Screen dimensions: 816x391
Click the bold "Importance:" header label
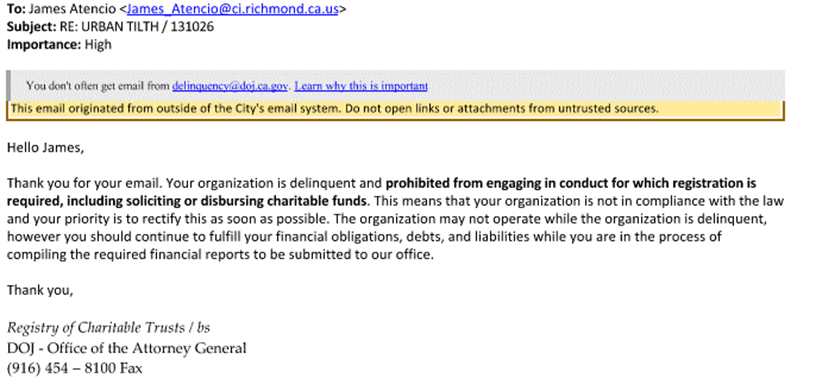(x=44, y=44)
